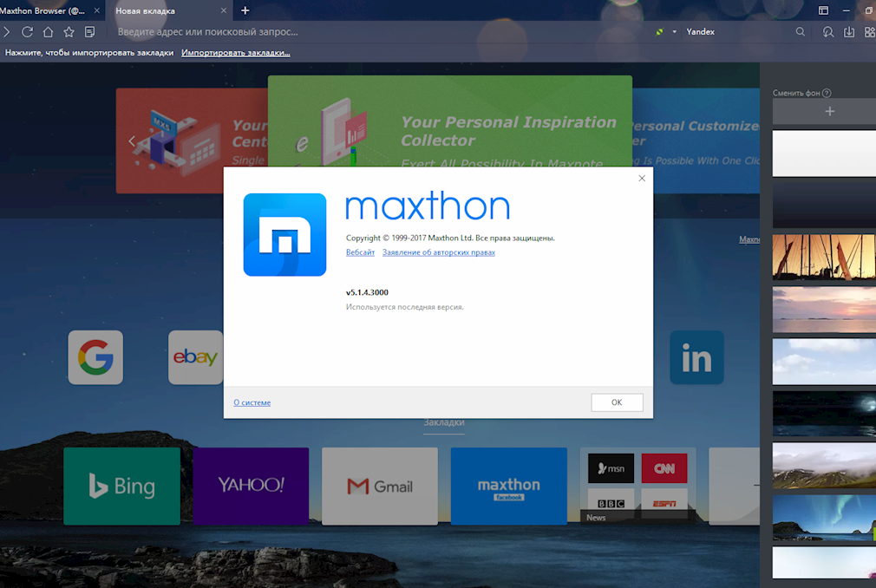
Task: Expand the search engine dropdown arrow
Action: (674, 32)
